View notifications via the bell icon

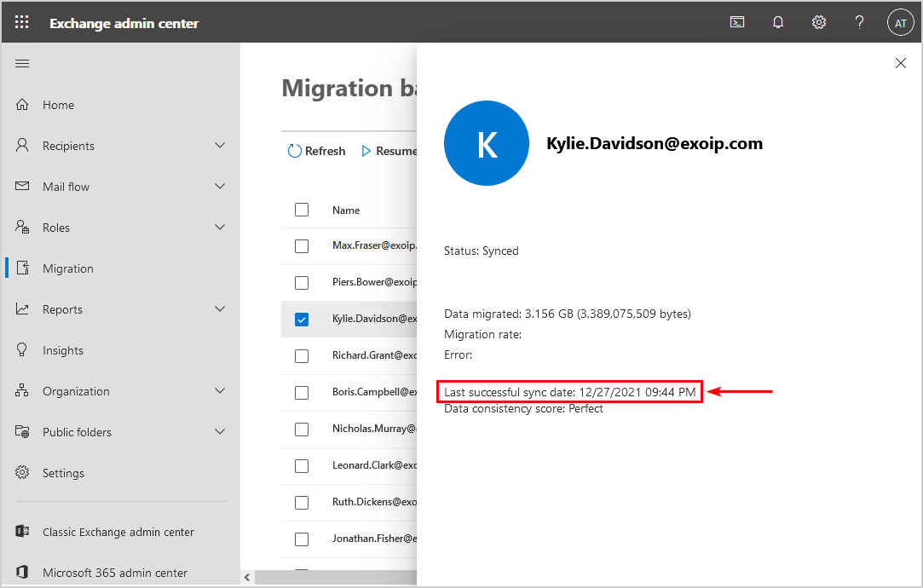coord(777,21)
